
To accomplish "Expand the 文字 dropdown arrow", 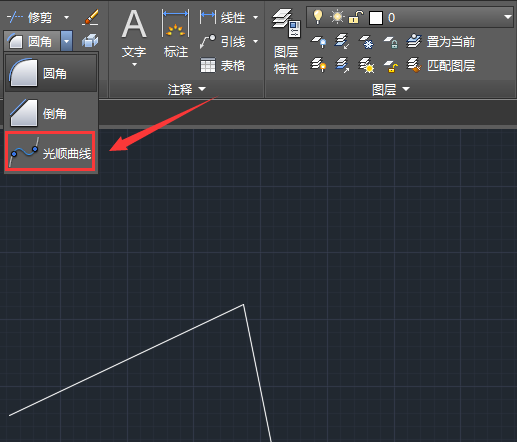I will (x=134, y=64).
